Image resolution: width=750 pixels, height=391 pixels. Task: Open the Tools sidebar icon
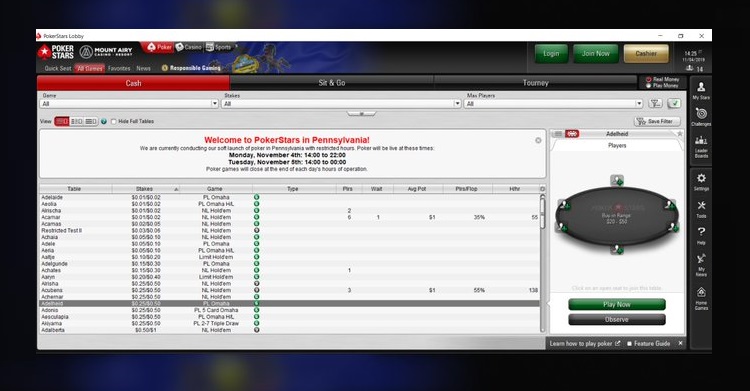(x=701, y=209)
